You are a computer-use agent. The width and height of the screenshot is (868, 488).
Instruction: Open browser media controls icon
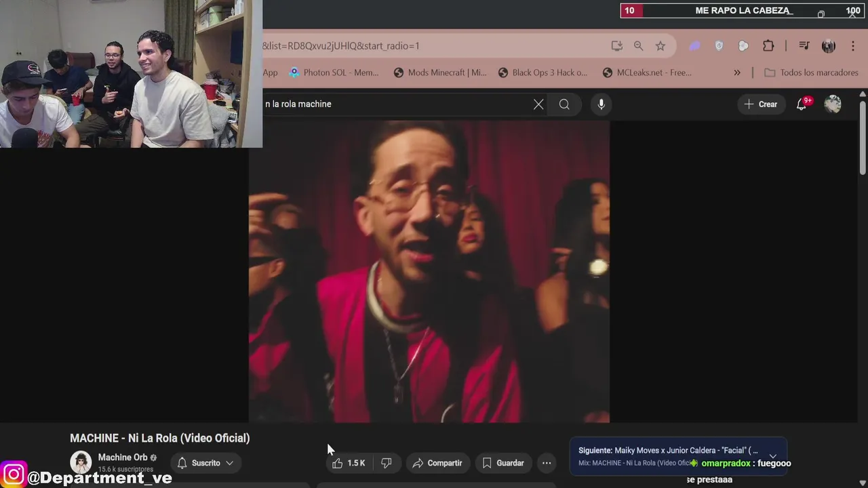(x=804, y=46)
